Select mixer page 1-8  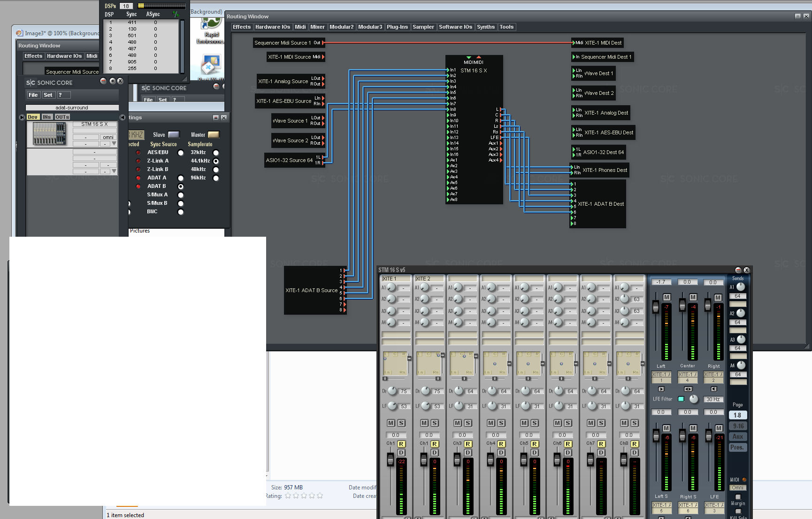tap(738, 415)
